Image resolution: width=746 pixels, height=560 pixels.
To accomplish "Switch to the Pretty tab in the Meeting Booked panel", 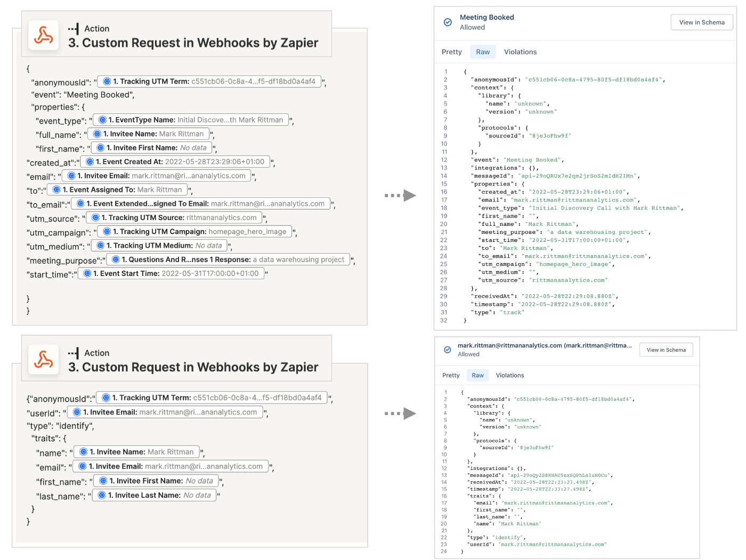I will [451, 52].
